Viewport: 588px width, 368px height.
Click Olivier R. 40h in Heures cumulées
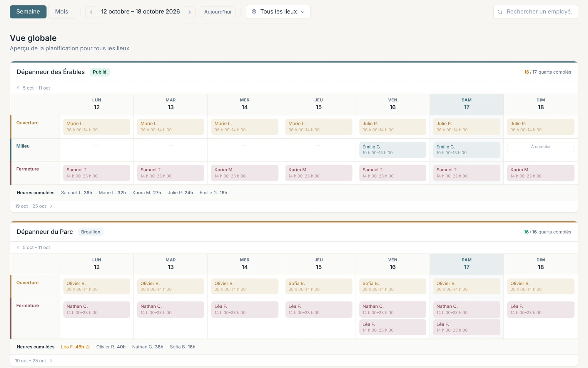click(x=111, y=347)
